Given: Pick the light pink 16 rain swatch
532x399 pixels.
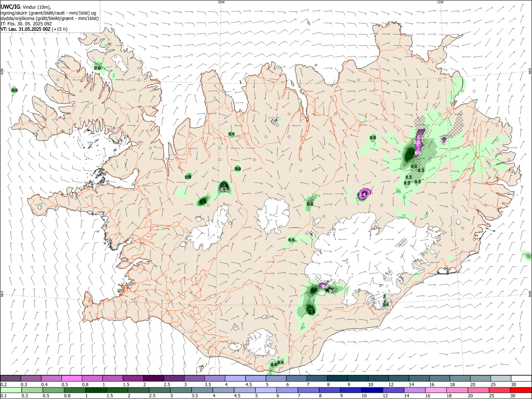Looking at the screenshot, I should [436, 390].
